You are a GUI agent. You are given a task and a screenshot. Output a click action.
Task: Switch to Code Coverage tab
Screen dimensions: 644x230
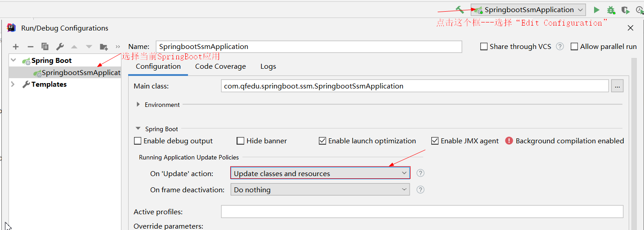[220, 66]
